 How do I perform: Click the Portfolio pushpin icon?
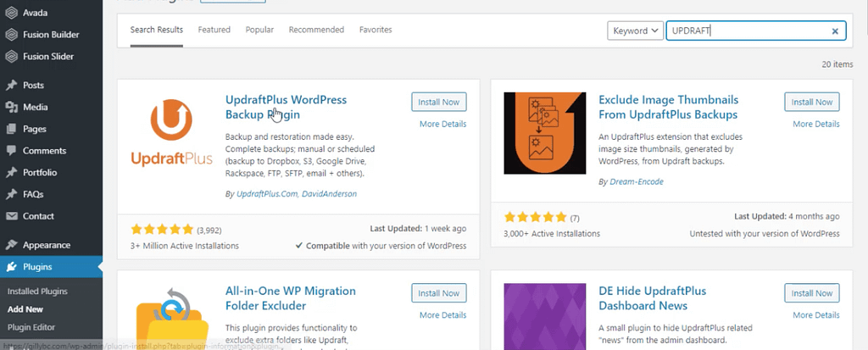click(x=11, y=173)
